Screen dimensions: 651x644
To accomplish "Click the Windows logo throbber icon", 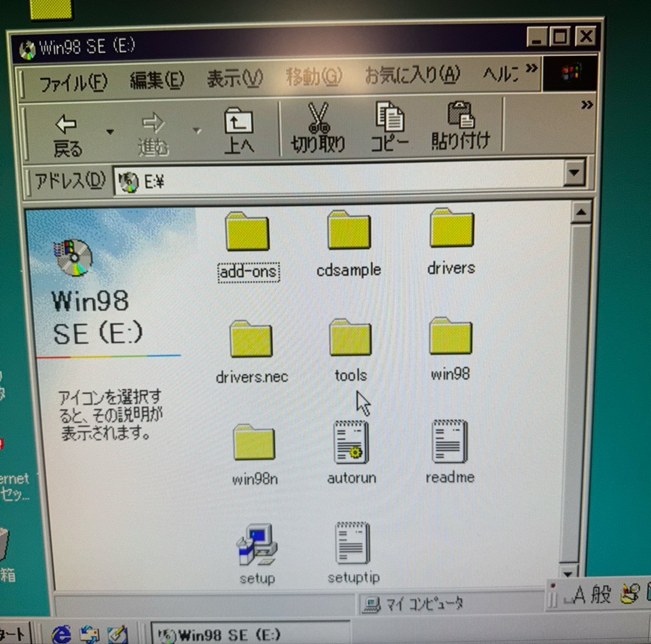I will point(571,73).
